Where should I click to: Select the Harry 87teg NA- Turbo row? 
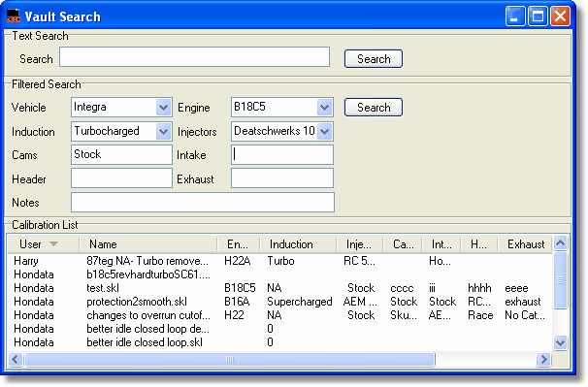pyautogui.click(x=279, y=261)
